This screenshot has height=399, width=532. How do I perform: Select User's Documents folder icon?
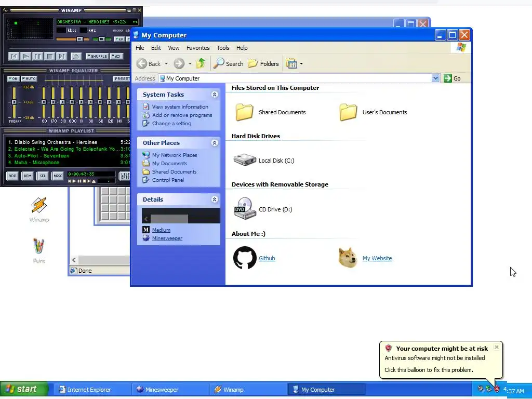click(x=348, y=112)
